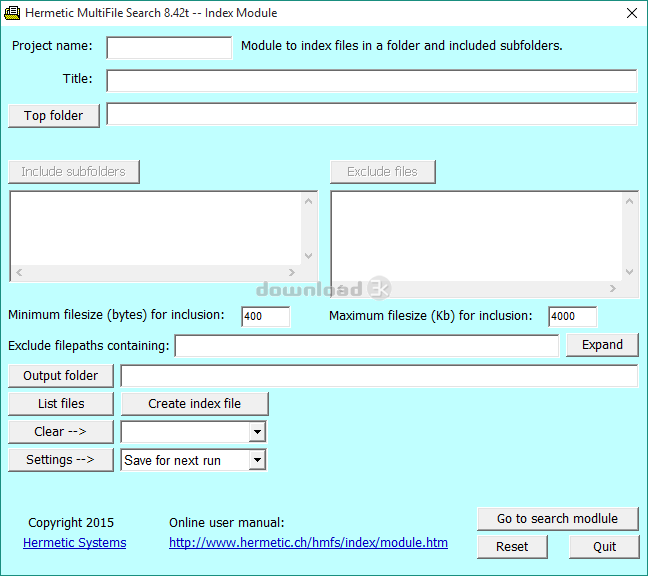Click down arrow of exclude files list scrollbar
Screen dimensions: 648x576
pyautogui.click(x=629, y=271)
